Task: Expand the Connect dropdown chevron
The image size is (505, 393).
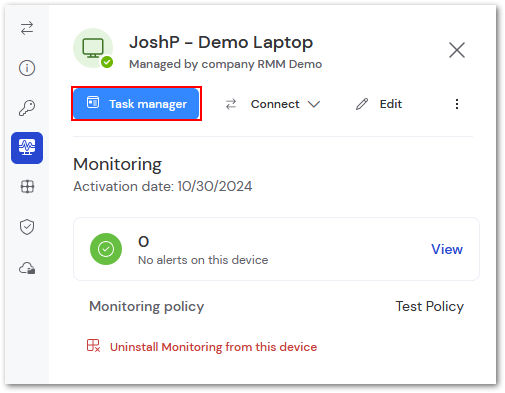Action: (x=314, y=104)
